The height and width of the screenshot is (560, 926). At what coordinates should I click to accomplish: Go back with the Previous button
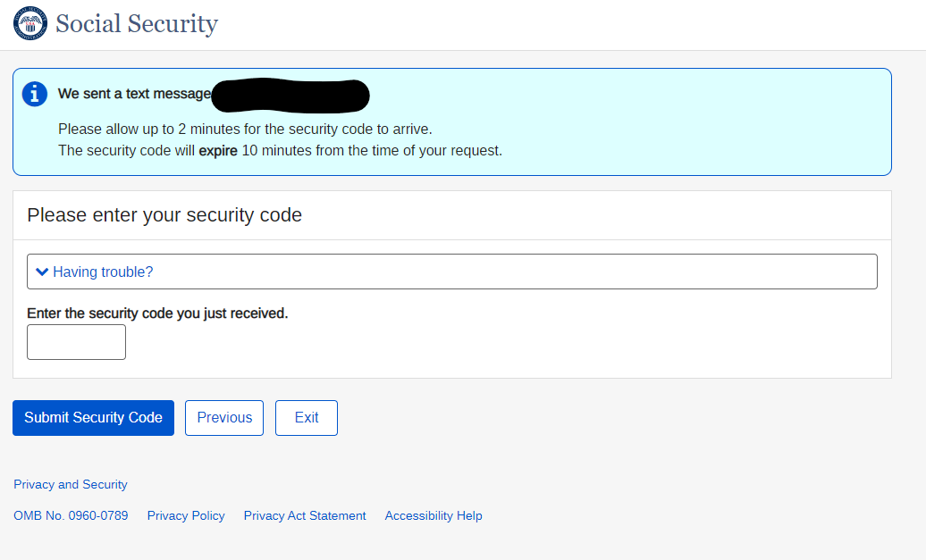(224, 418)
